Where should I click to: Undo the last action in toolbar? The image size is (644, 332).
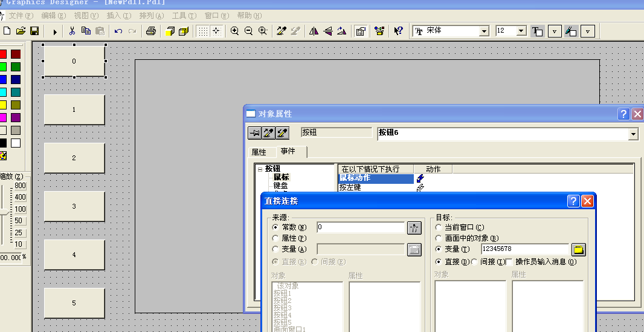click(x=118, y=31)
